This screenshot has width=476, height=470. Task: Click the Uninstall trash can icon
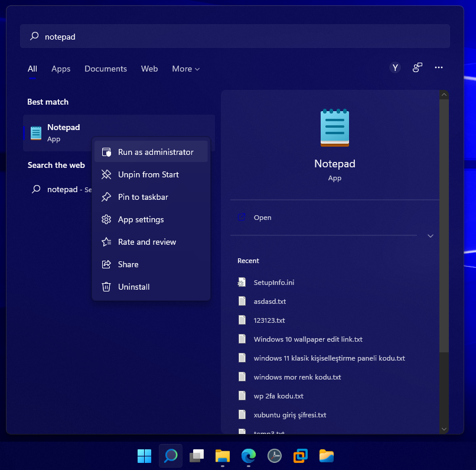click(106, 287)
